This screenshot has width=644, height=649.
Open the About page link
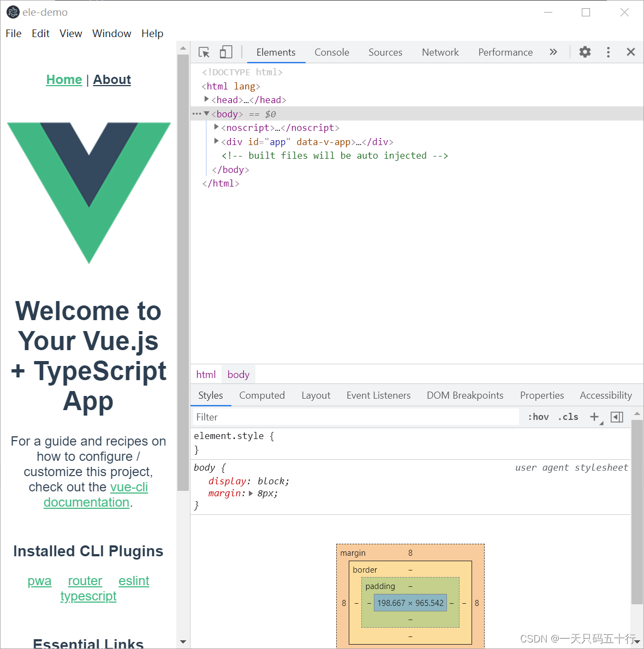pos(111,80)
